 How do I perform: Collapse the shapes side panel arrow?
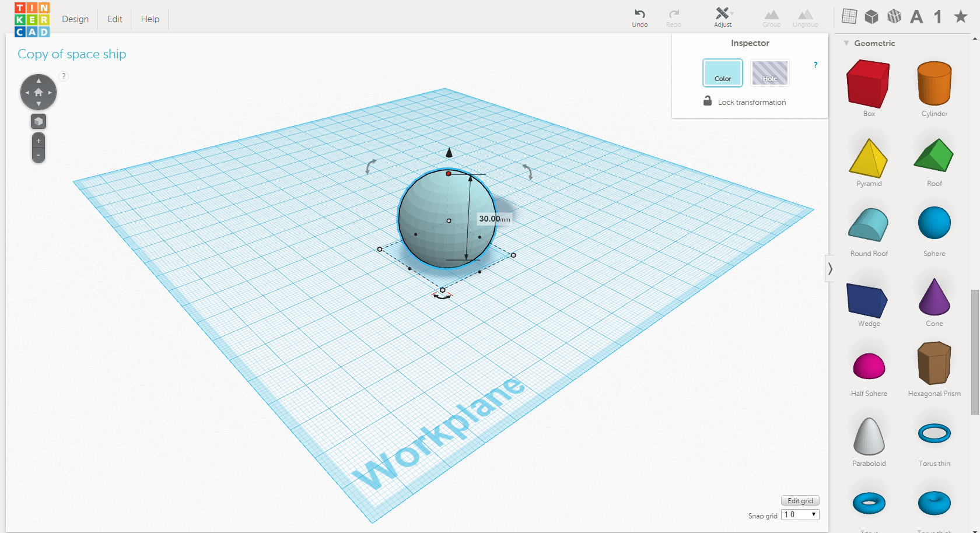829,269
